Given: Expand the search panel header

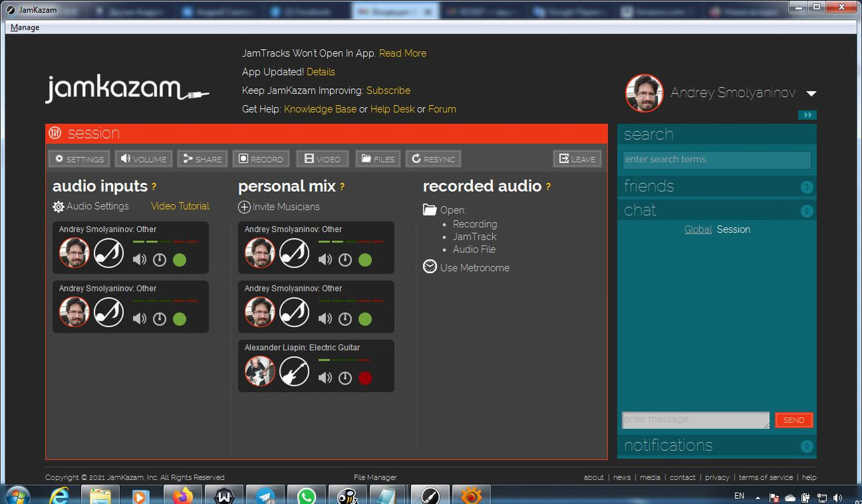Looking at the screenshot, I should (x=717, y=134).
